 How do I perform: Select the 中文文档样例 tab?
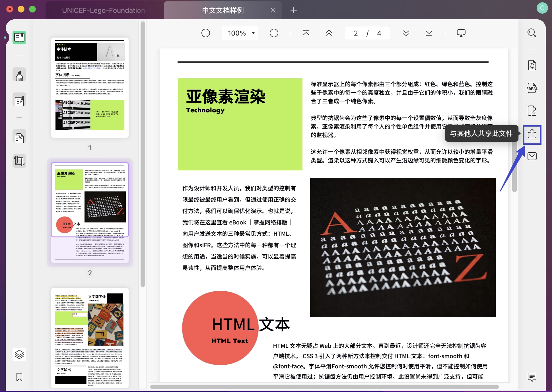point(223,10)
